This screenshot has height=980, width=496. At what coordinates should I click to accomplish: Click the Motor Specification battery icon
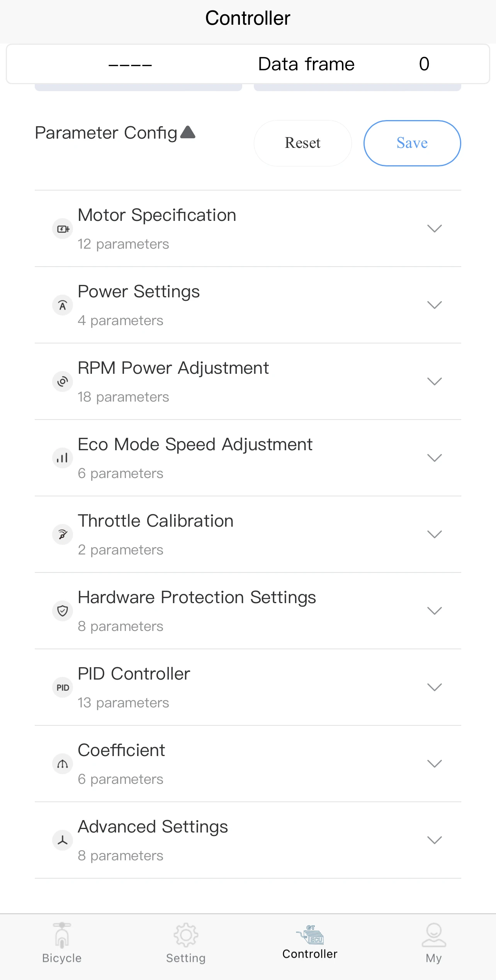[63, 229]
